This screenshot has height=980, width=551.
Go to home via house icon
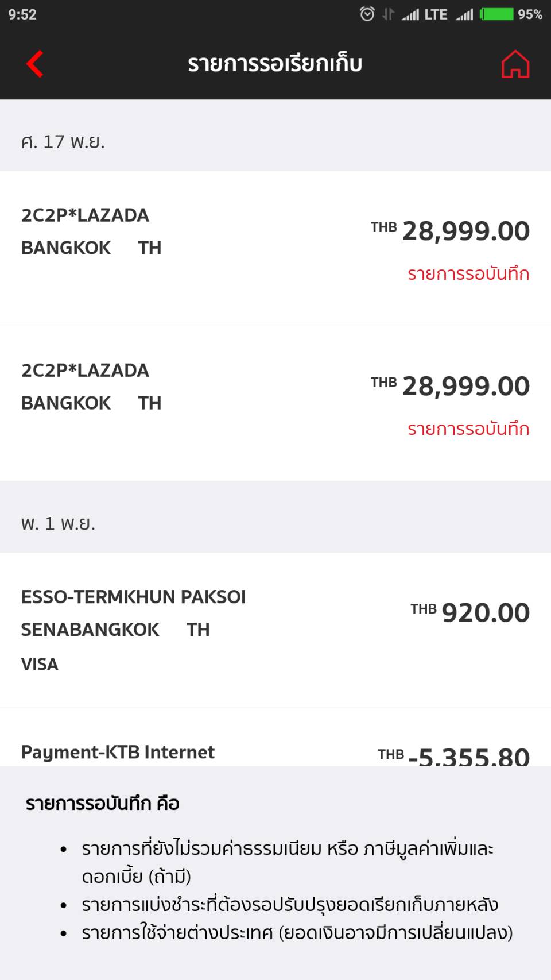515,64
